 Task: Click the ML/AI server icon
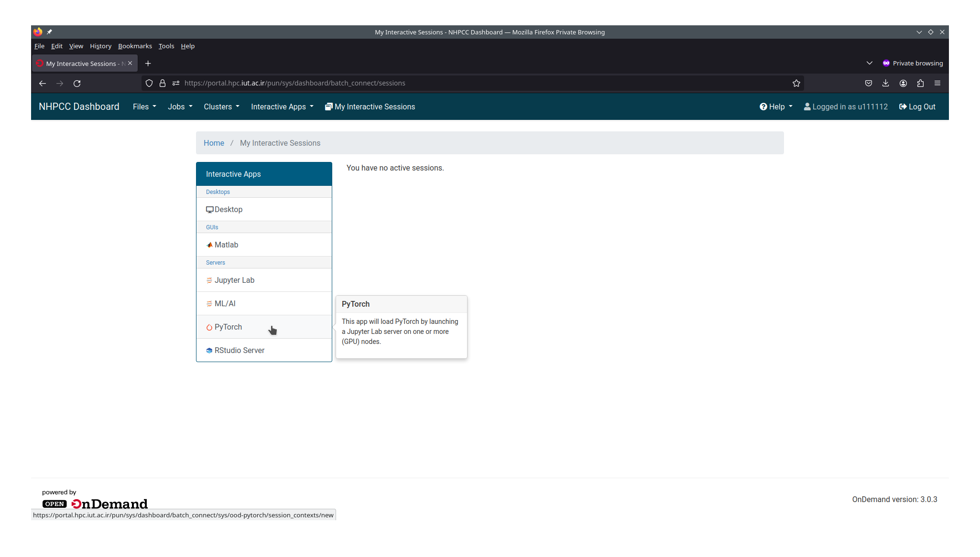pos(208,303)
